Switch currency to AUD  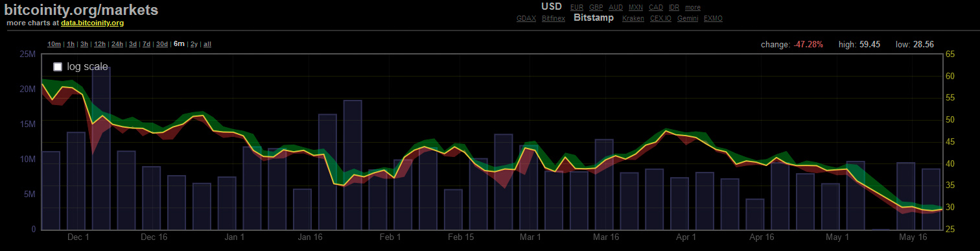[616, 7]
